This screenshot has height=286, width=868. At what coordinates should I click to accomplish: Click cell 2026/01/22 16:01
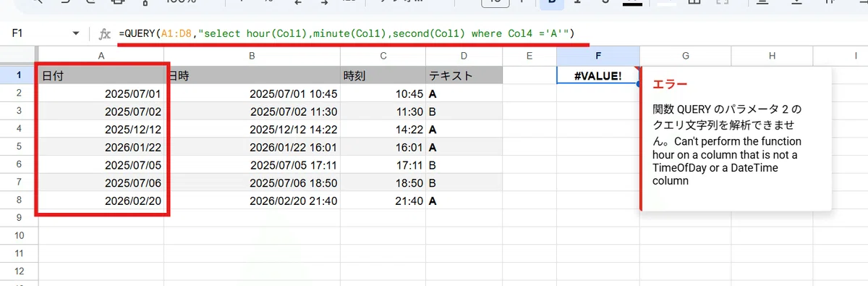[252, 147]
